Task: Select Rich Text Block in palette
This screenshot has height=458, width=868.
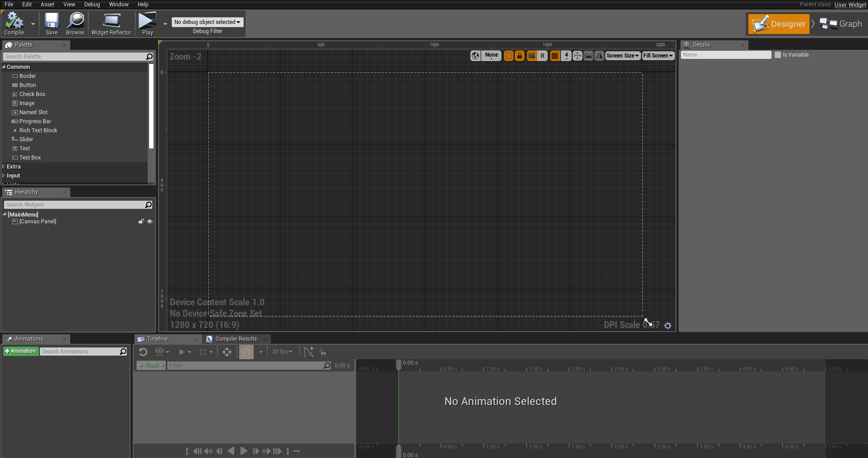Action: coord(38,130)
